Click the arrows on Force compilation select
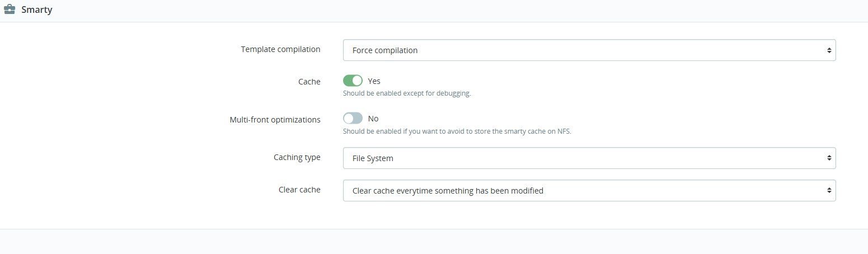 pyautogui.click(x=829, y=50)
